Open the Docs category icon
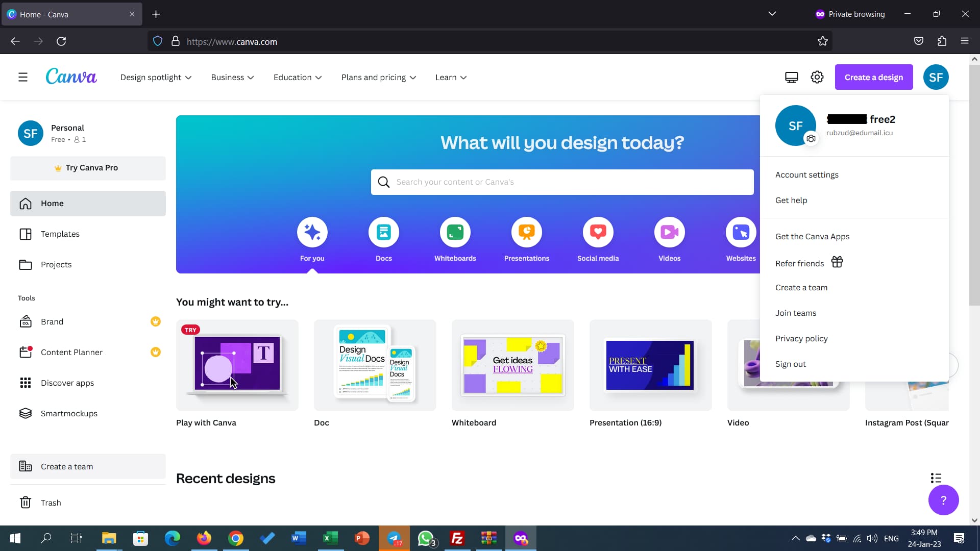This screenshot has height=551, width=980. click(383, 233)
